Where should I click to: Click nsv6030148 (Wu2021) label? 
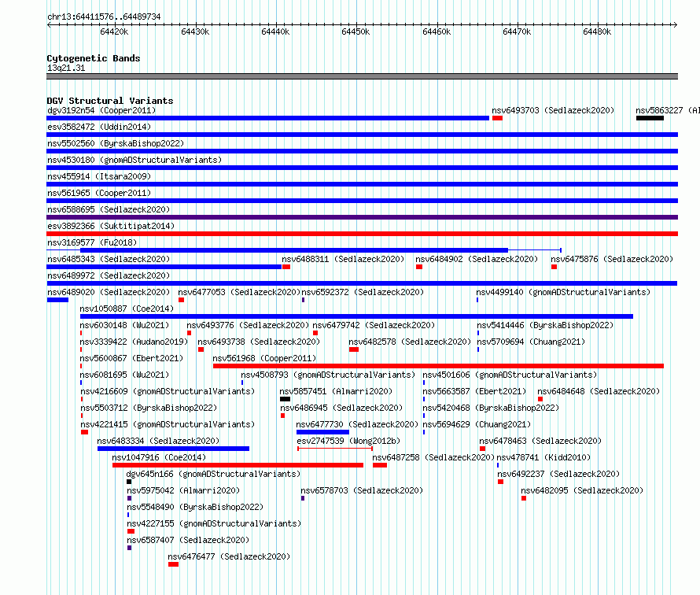click(x=124, y=325)
